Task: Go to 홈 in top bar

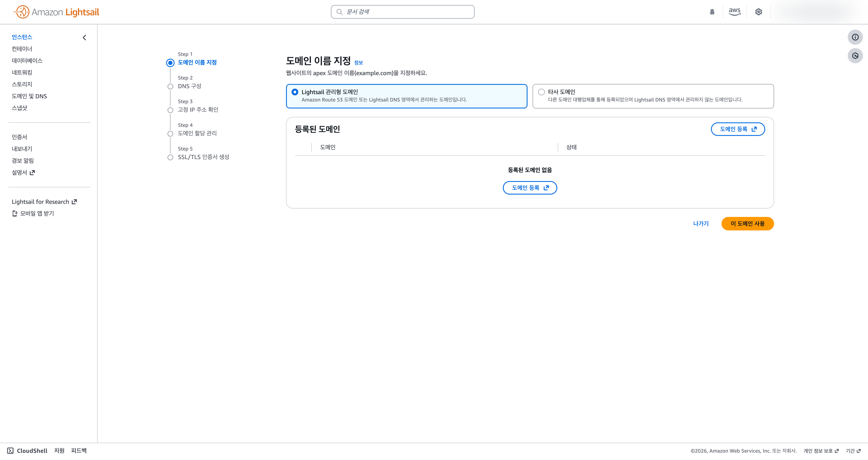Action: (712, 12)
